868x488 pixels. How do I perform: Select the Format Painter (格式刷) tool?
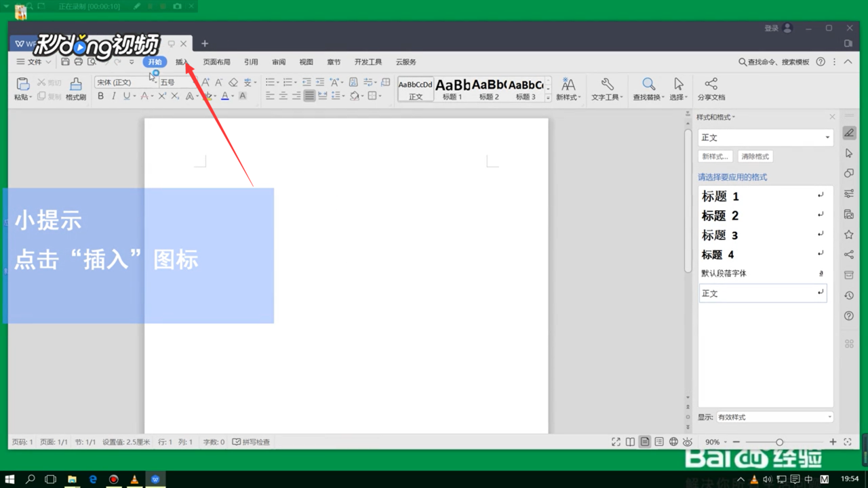click(x=76, y=89)
